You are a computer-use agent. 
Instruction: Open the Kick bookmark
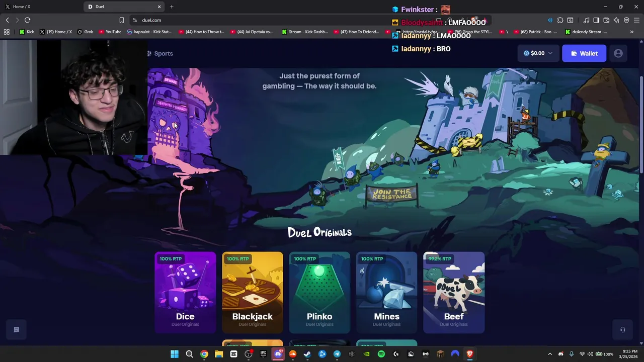27,32
